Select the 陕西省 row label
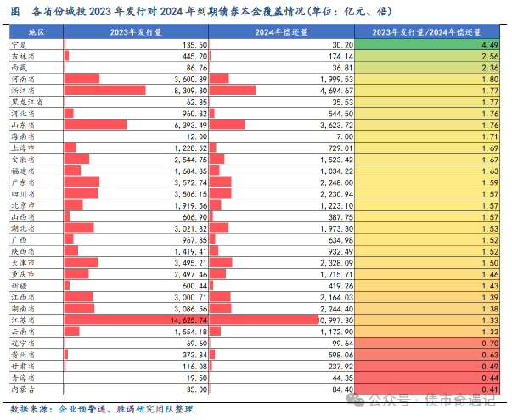The width and height of the screenshot is (512, 420). coord(23,251)
